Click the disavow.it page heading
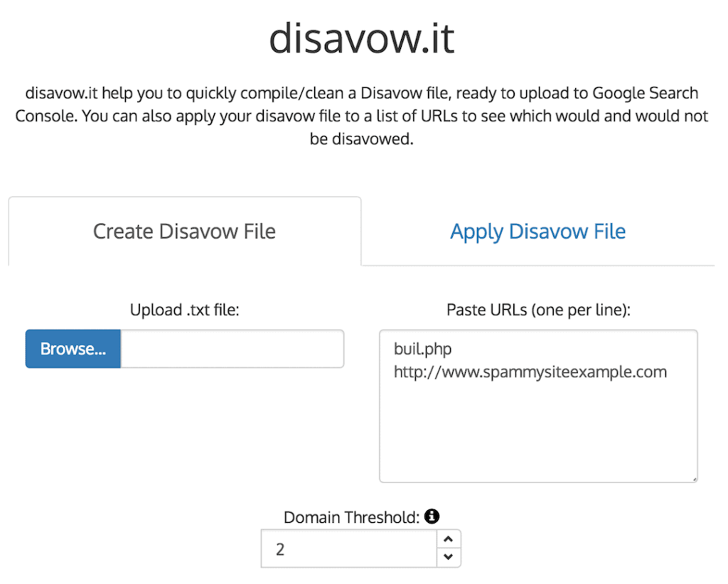Image resolution: width=728 pixels, height=584 pixels. point(362,38)
